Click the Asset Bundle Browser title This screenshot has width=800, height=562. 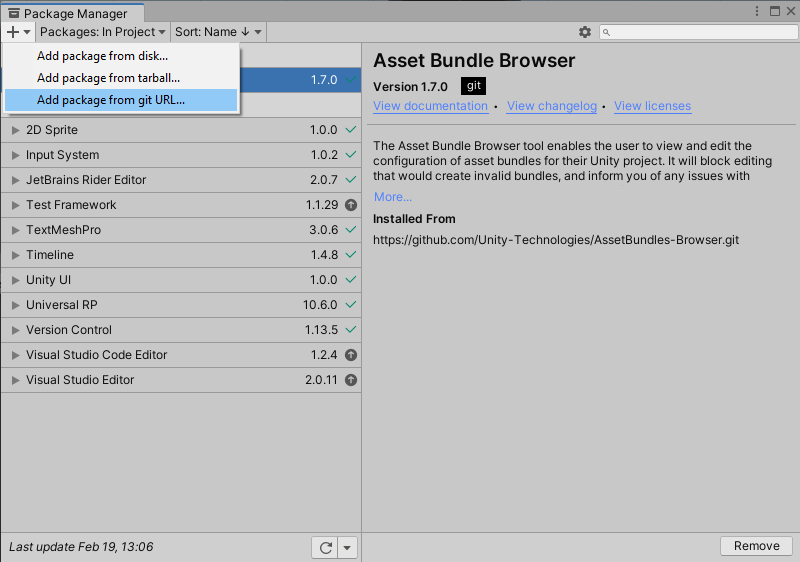474,61
